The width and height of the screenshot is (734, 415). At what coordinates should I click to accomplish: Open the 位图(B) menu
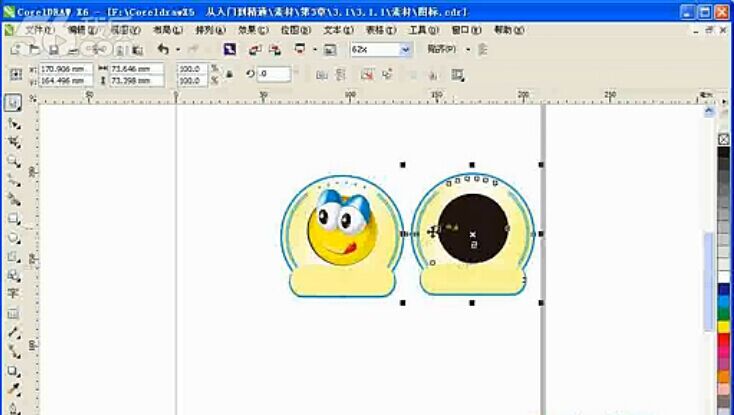click(x=296, y=30)
